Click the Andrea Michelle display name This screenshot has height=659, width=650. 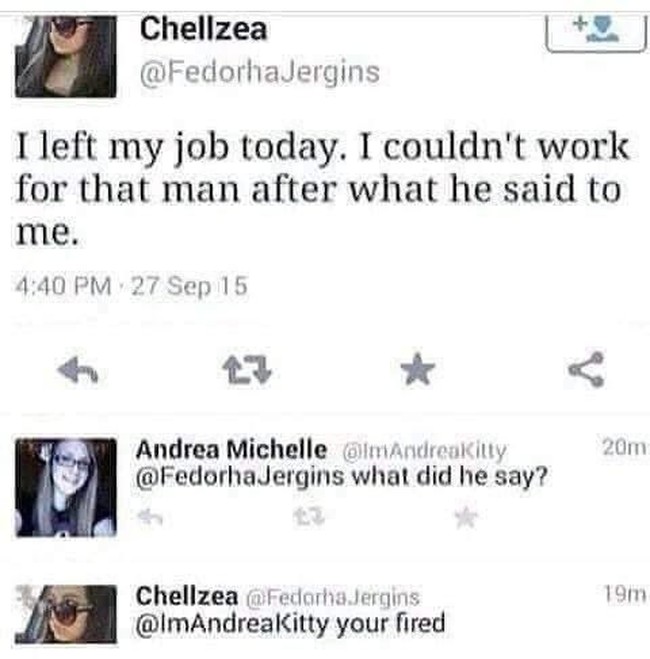click(231, 448)
